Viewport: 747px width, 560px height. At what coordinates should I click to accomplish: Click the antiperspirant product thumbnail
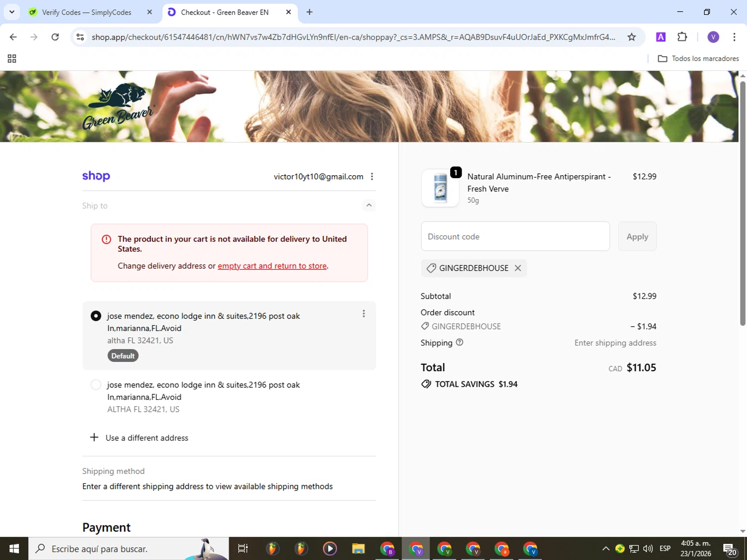[x=440, y=188]
